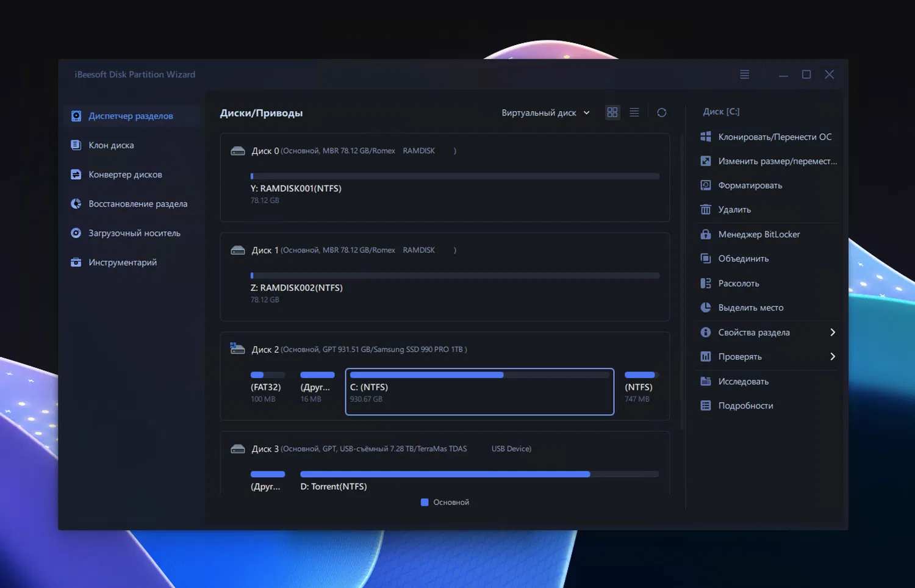Click the Диски/Приводы heading
This screenshot has height=588, width=915.
[261, 113]
